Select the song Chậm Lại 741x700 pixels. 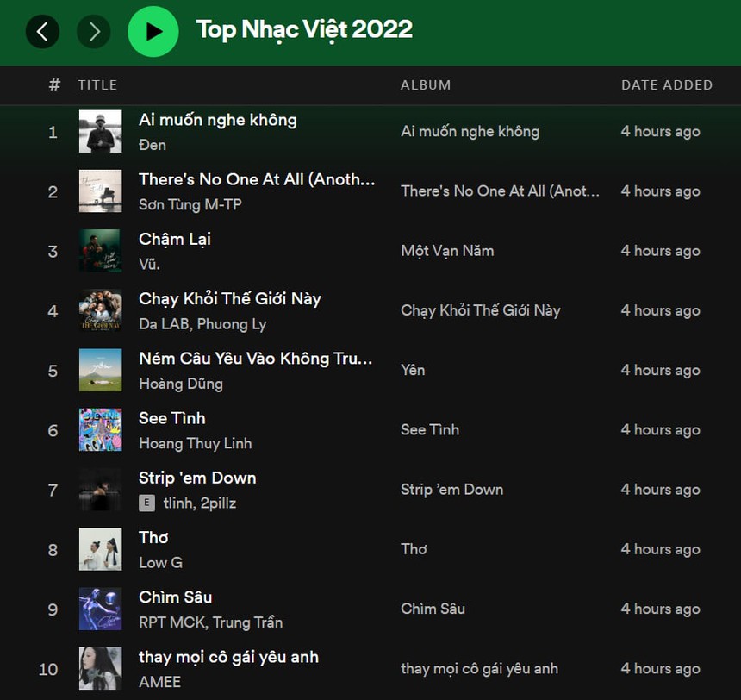coord(174,239)
